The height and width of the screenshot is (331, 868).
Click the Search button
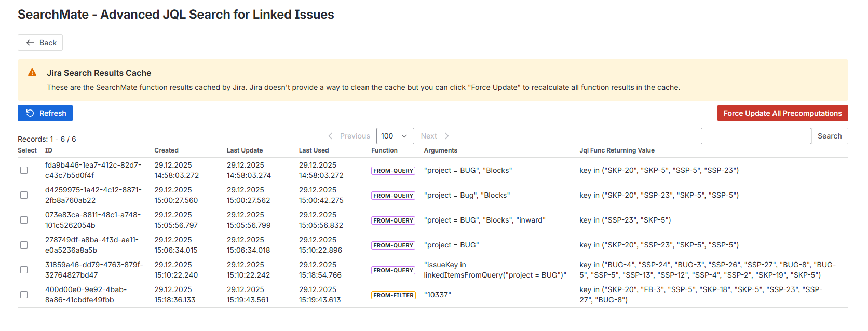point(830,136)
